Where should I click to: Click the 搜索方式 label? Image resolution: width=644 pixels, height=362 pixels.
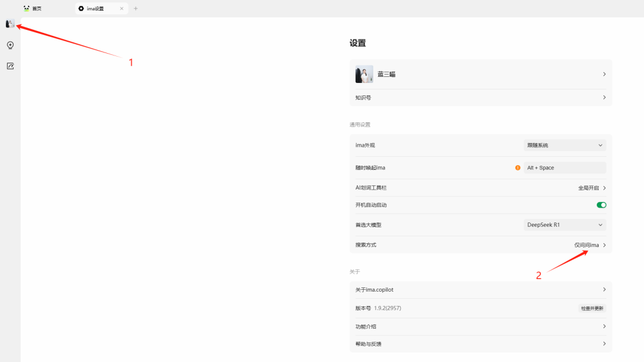[x=366, y=245]
